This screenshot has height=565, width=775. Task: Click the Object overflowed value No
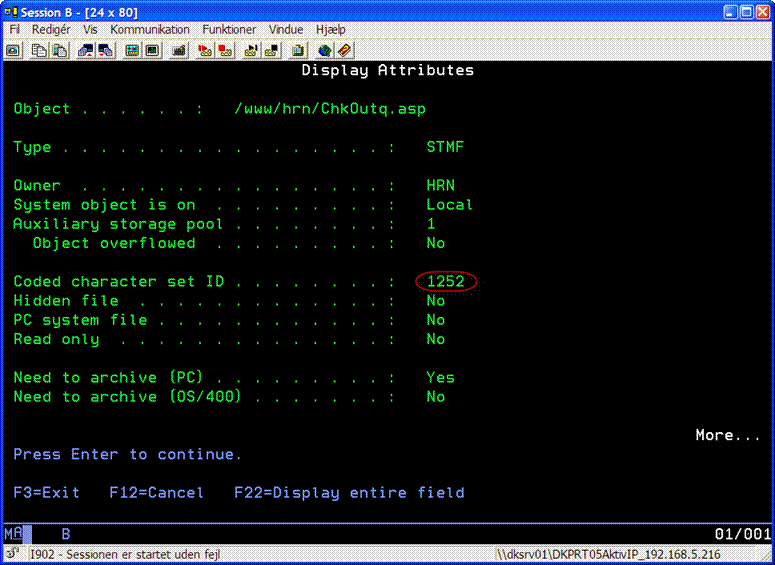point(436,243)
